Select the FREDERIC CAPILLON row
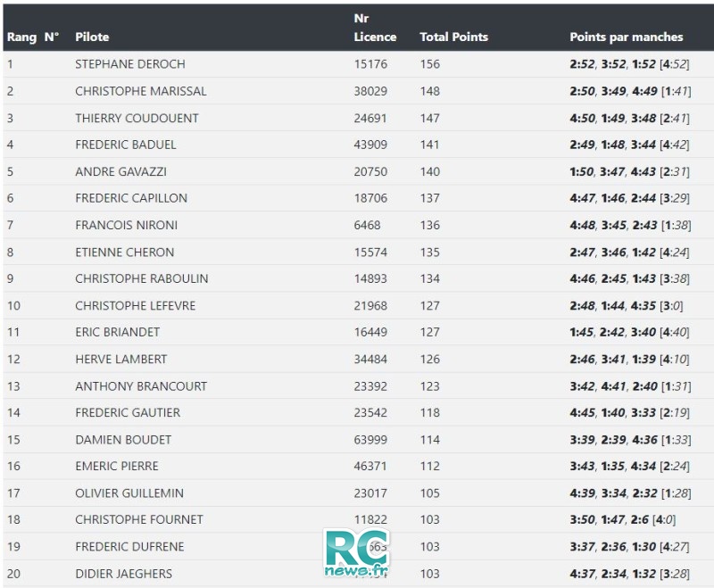The height and width of the screenshot is (588, 714). [357, 198]
